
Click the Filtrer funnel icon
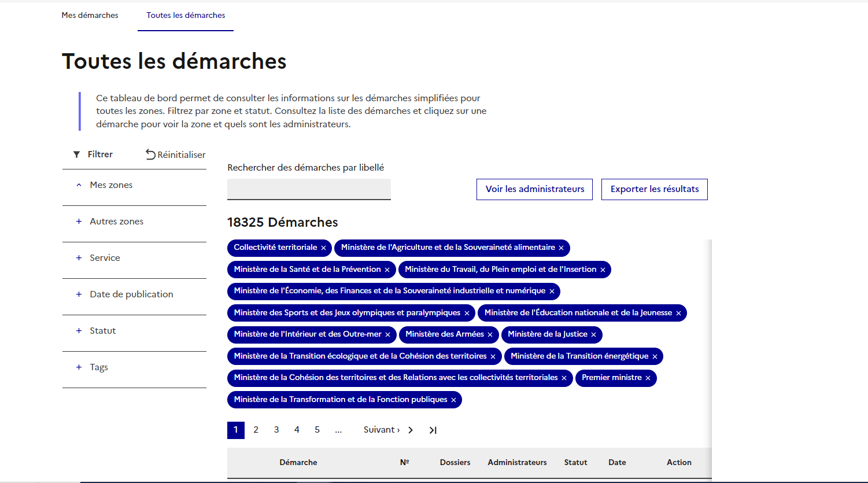(77, 154)
